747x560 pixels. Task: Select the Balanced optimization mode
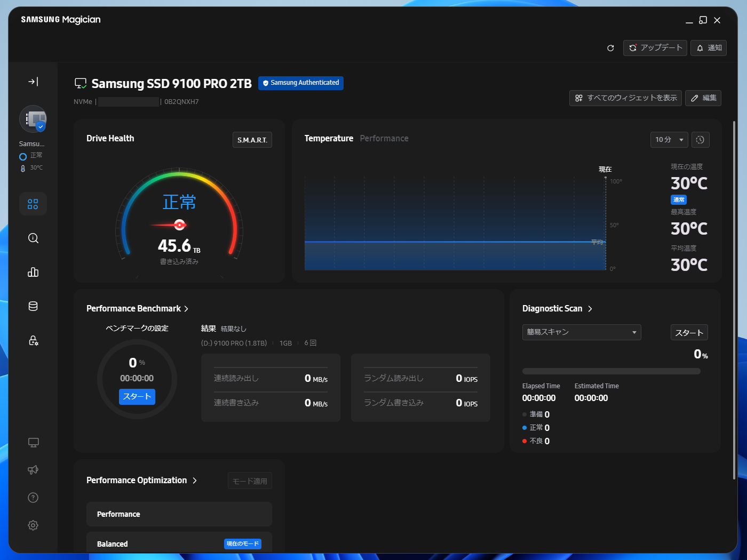coord(179,542)
